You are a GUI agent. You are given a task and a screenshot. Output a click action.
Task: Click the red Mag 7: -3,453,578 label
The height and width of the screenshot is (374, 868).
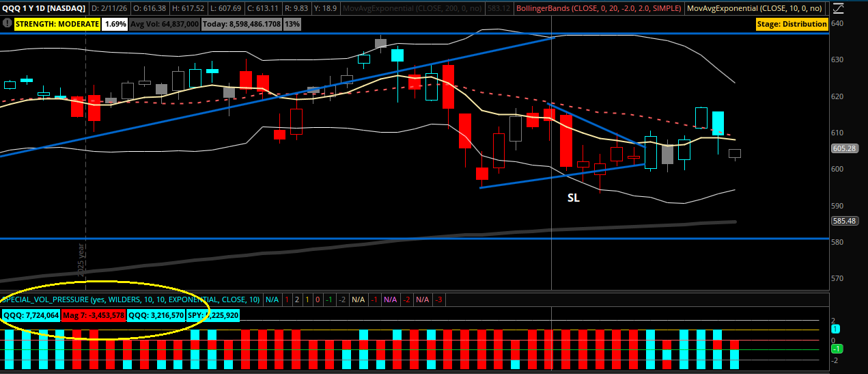pyautogui.click(x=94, y=315)
